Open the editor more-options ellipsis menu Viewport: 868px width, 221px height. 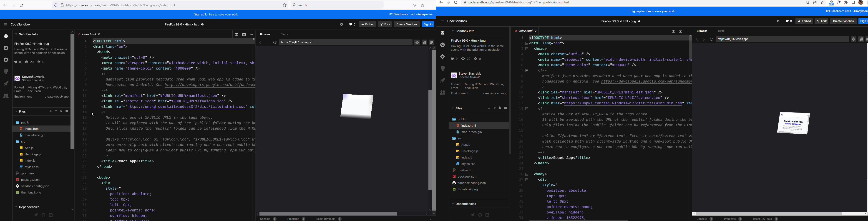pos(251,34)
